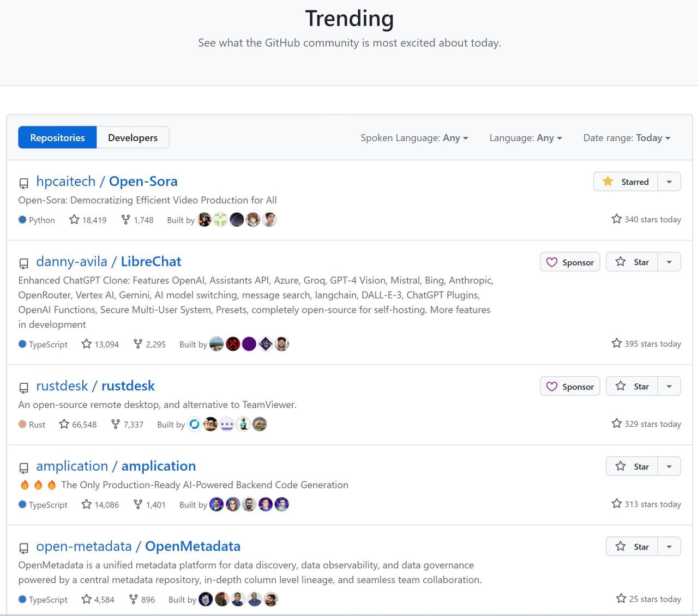Select the Repositories tab
This screenshot has height=616, width=698.
[57, 138]
